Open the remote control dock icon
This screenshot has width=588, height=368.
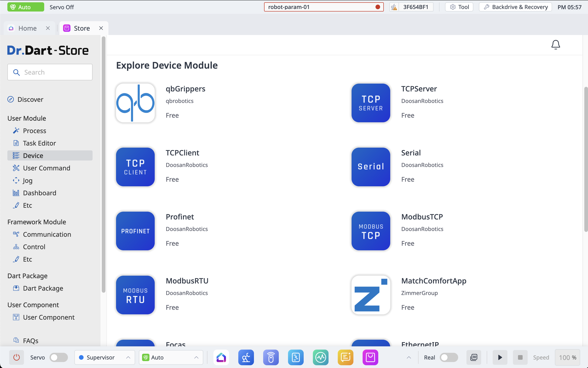271,357
